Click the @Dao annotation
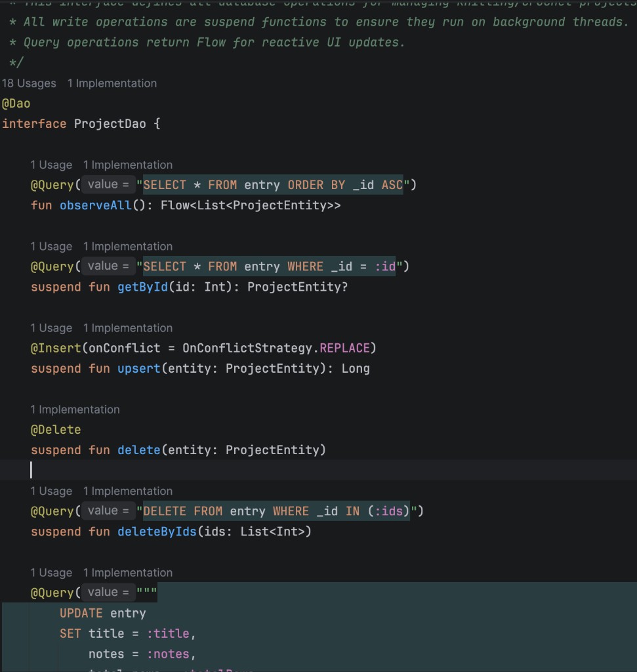The image size is (637, 672). (x=16, y=104)
